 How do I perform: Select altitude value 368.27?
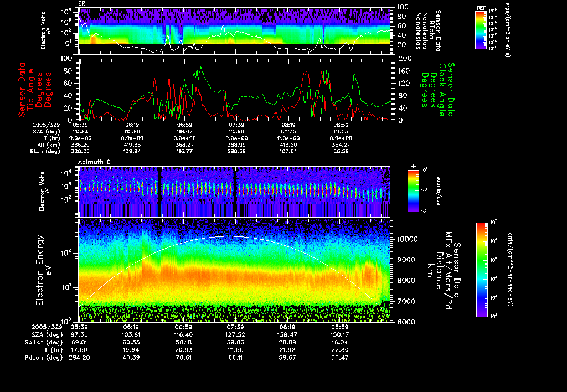184,145
